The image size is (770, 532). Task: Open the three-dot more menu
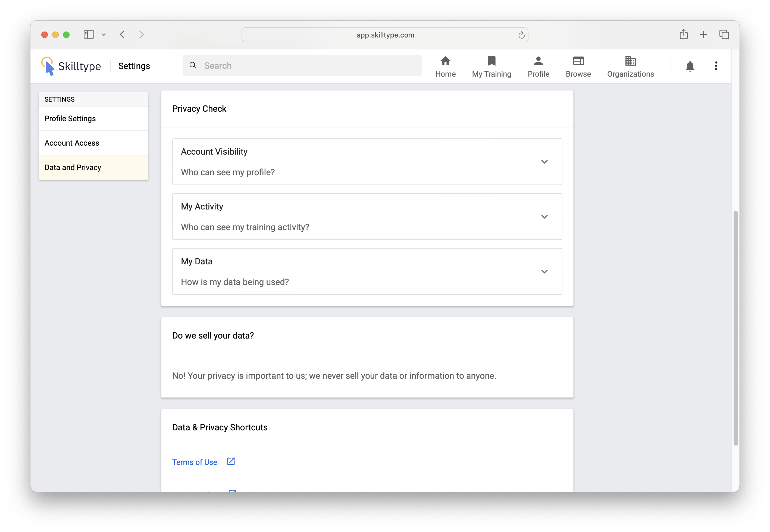coord(716,66)
